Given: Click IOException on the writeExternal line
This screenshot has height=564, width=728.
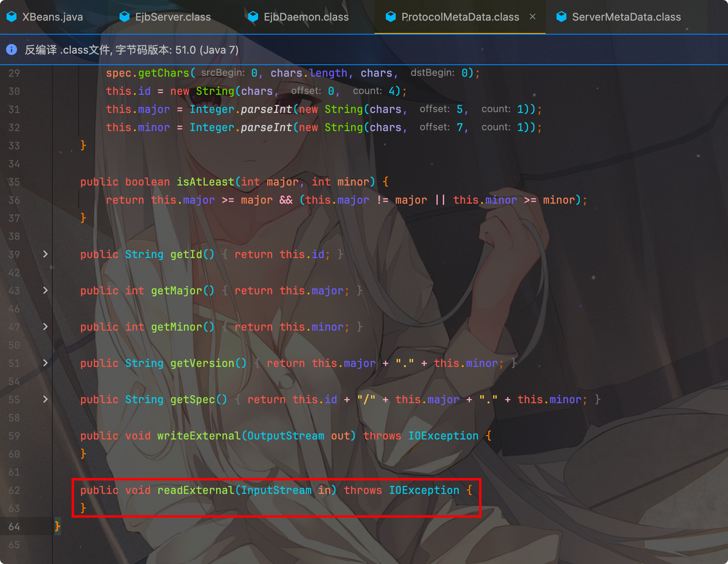Looking at the screenshot, I should [x=443, y=436].
